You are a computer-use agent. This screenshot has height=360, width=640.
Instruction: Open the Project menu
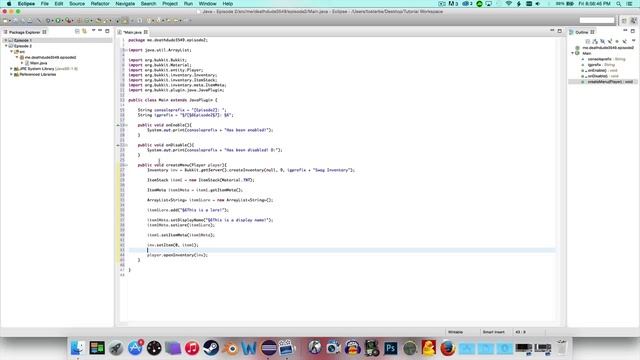(170, 4)
